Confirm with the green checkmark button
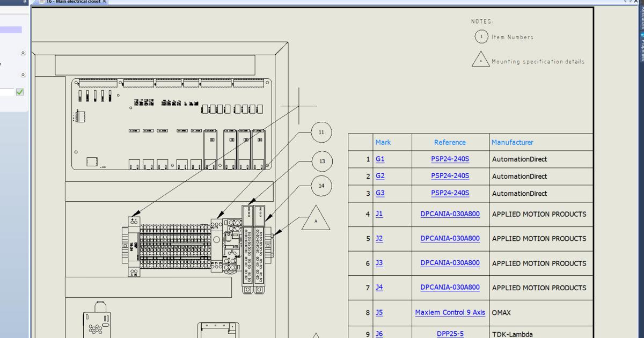This screenshot has width=644, height=338. tap(20, 92)
